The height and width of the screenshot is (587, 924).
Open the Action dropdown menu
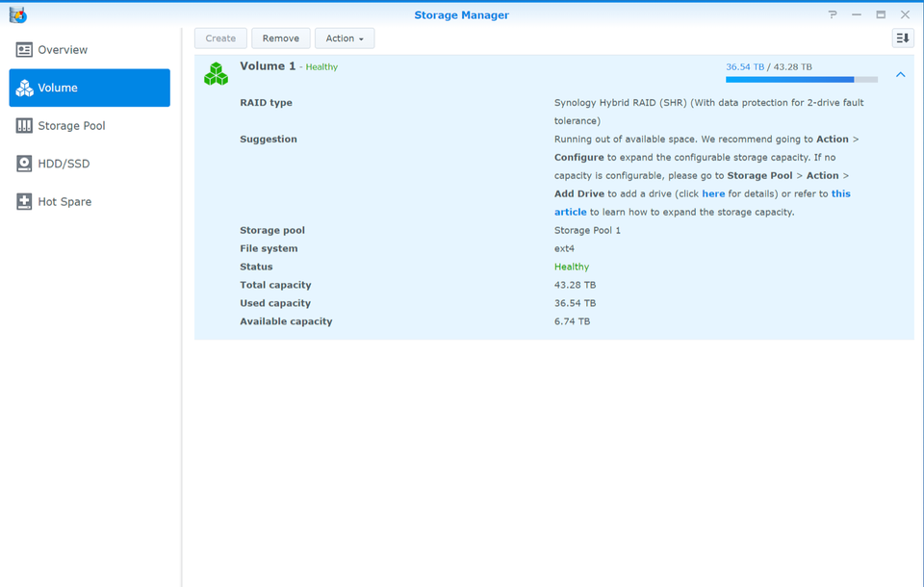pos(345,38)
